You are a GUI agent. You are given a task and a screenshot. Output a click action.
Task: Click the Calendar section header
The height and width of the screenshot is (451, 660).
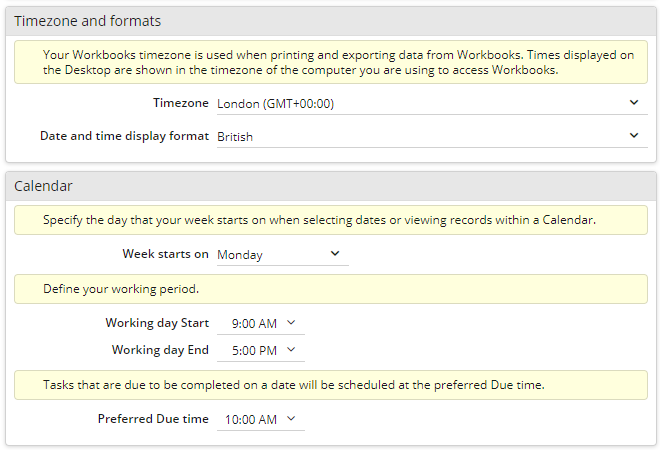[x=331, y=186]
